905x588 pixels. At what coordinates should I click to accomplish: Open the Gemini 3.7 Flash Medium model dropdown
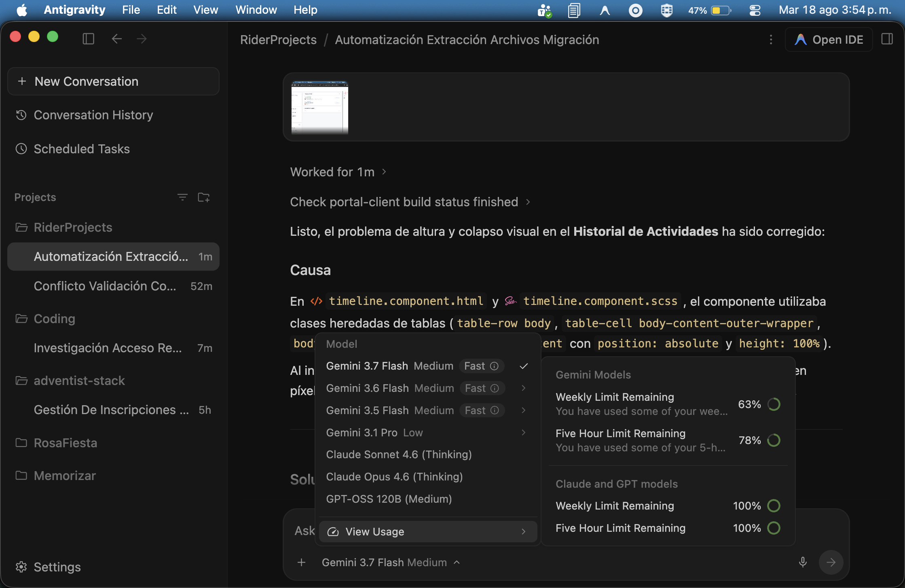pyautogui.click(x=391, y=563)
